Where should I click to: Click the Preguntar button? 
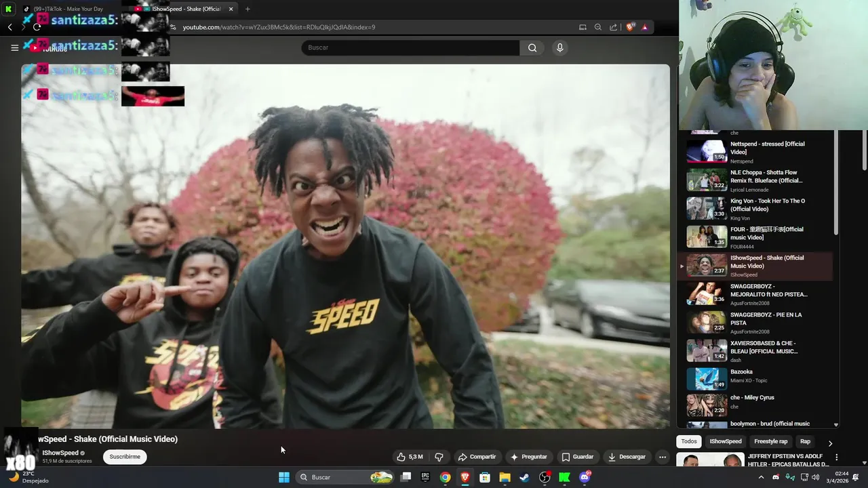click(x=529, y=457)
